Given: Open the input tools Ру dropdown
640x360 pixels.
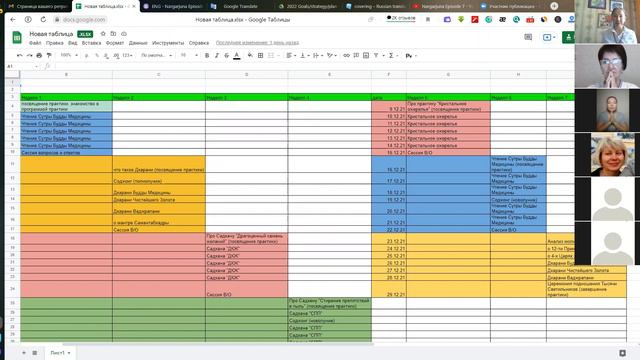Looking at the screenshot, I should (411, 56).
